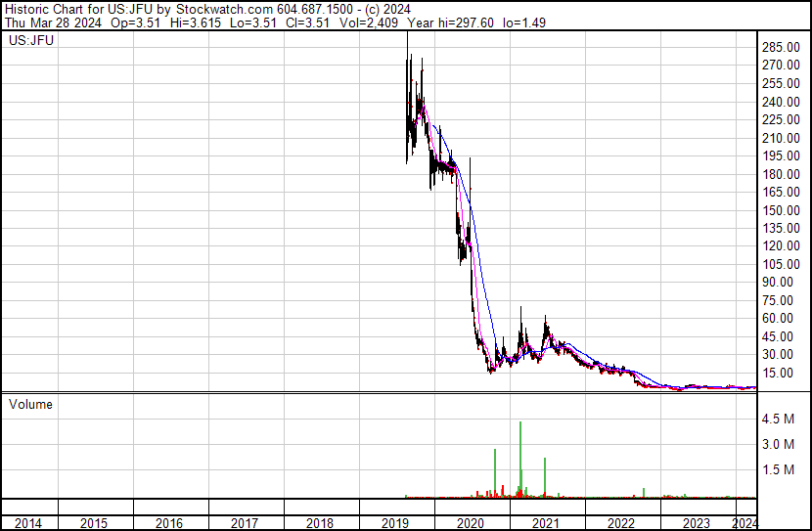
Task: Click the 3.0 M volume axis value
Action: (x=778, y=444)
